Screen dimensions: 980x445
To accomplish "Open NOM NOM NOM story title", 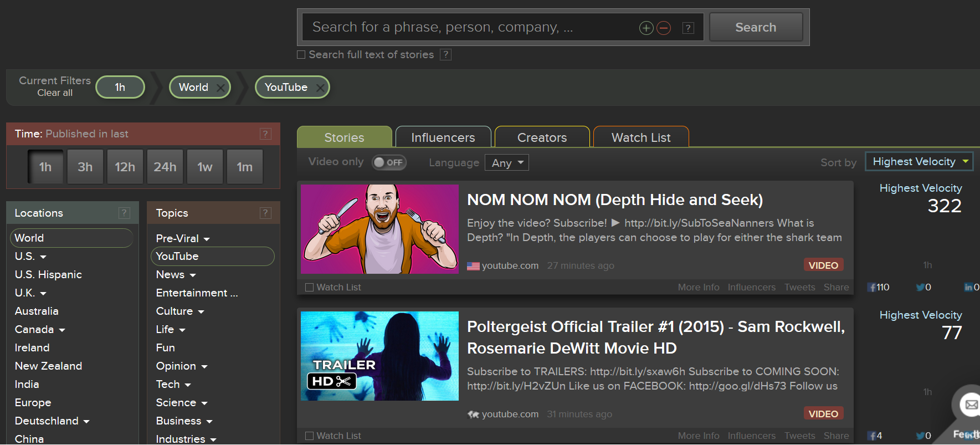I will coord(615,200).
